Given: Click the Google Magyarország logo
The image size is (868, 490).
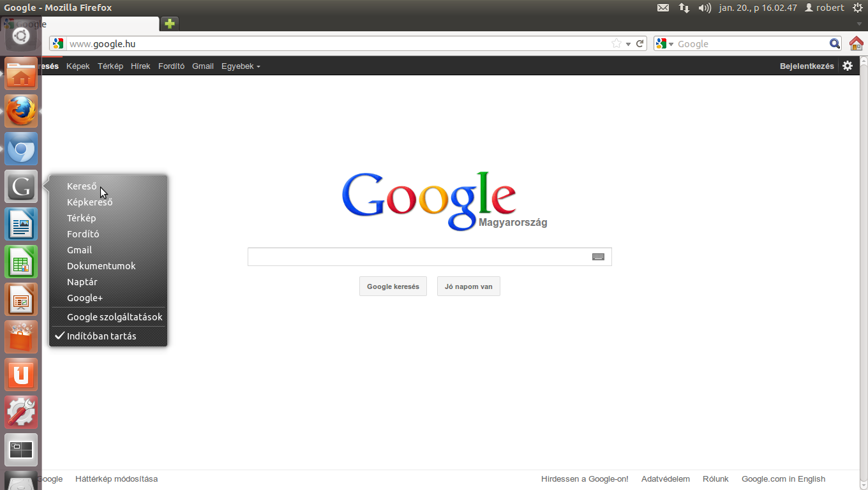Looking at the screenshot, I should click(444, 200).
